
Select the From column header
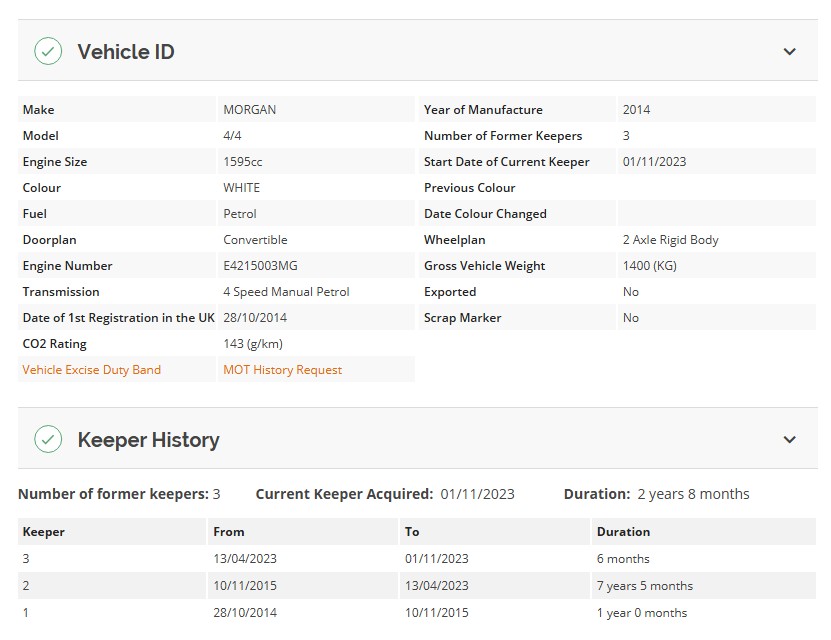pos(228,532)
